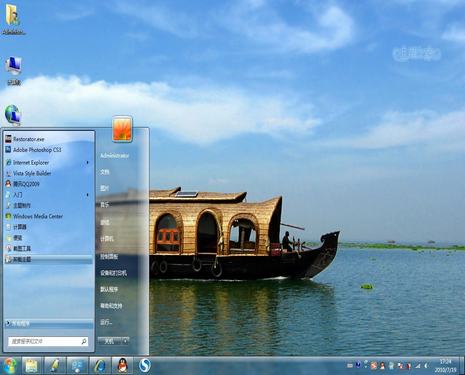The height and width of the screenshot is (375, 465).
Task: Click the QQ penguin taskbar icon
Action: [x=122, y=366]
